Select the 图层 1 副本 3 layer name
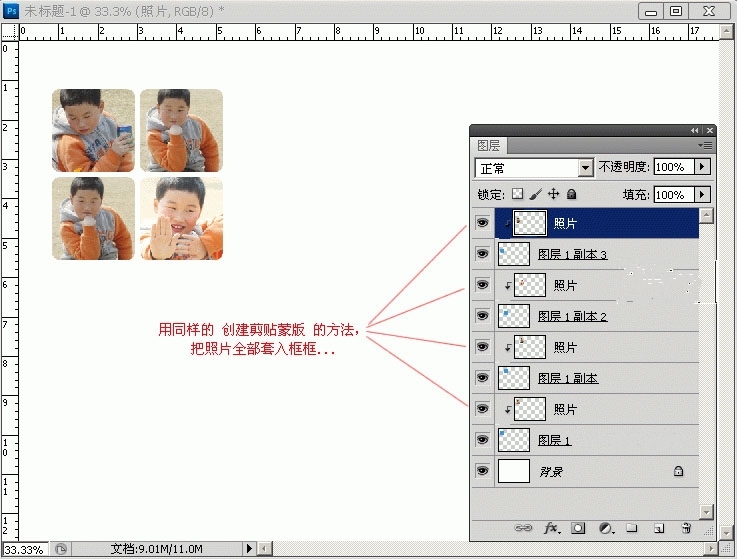Screen dimensions: 737x559 pyautogui.click(x=572, y=254)
